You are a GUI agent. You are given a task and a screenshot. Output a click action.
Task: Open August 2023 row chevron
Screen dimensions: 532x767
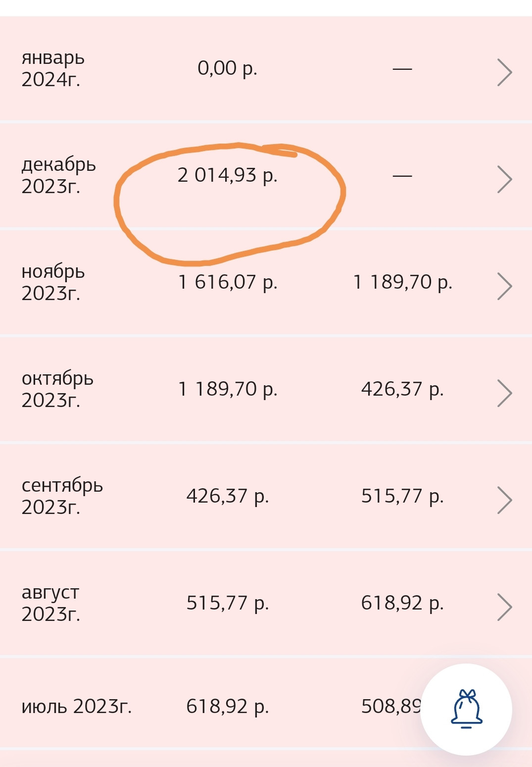pyautogui.click(x=504, y=607)
